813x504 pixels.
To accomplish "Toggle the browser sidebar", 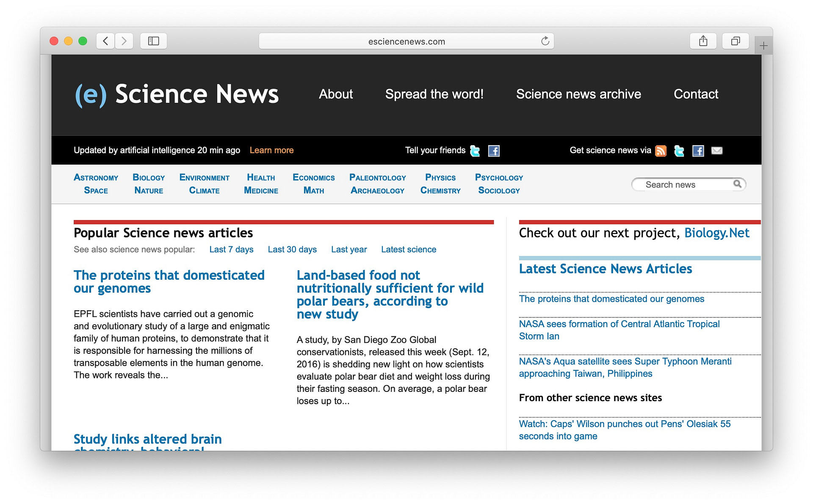I will (153, 41).
